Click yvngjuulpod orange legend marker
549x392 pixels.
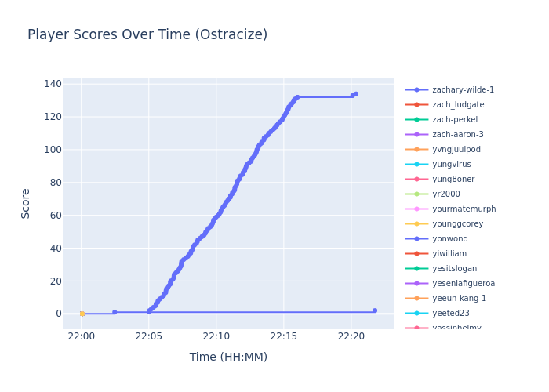[x=416, y=150]
